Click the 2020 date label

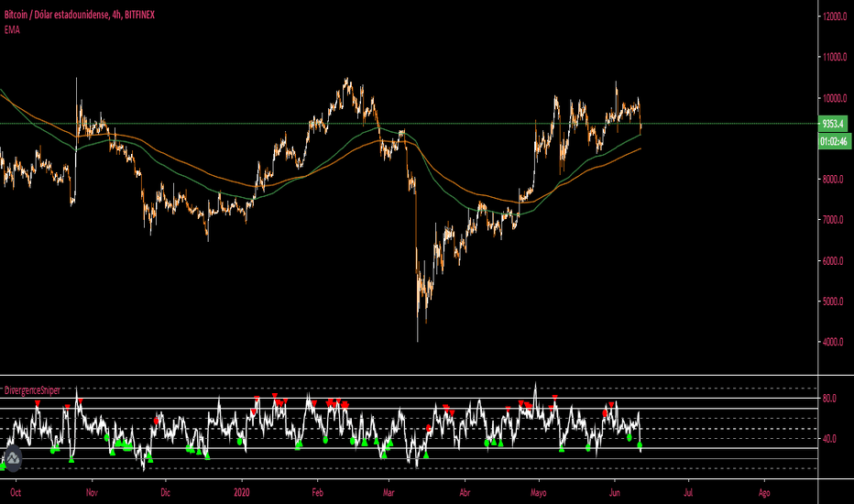tap(242, 493)
